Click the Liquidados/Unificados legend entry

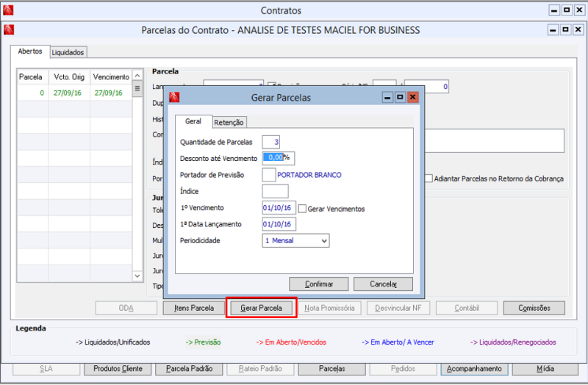(113, 342)
